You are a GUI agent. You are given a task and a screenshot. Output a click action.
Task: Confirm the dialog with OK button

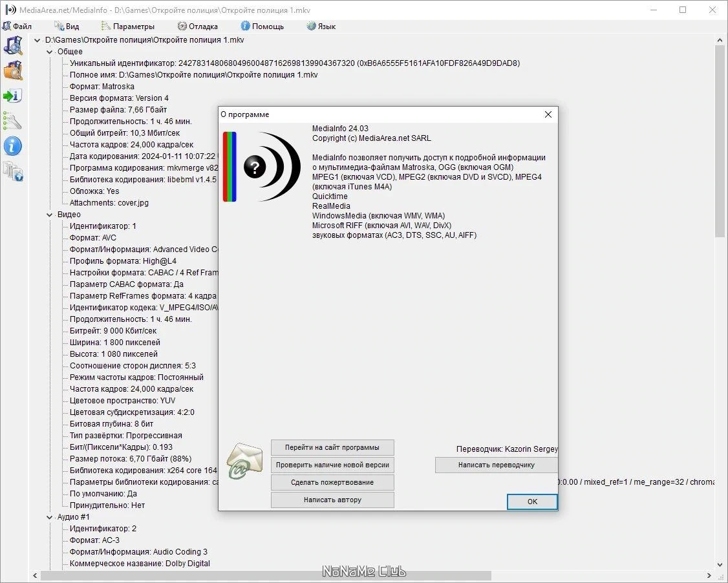(532, 502)
